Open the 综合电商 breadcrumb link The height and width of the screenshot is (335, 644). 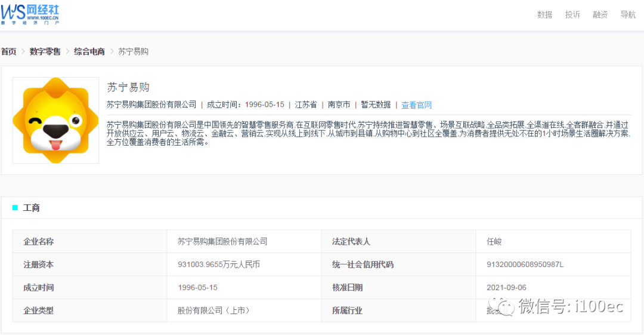point(89,51)
